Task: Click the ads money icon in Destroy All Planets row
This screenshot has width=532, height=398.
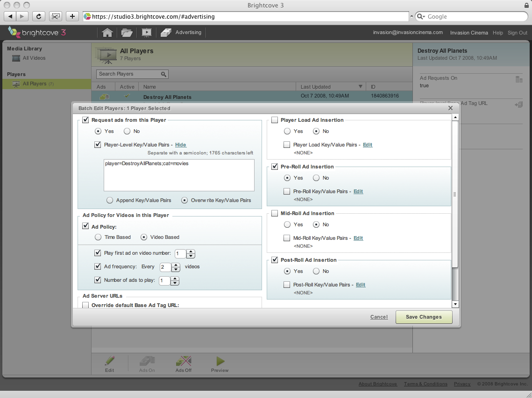Action: [104, 97]
